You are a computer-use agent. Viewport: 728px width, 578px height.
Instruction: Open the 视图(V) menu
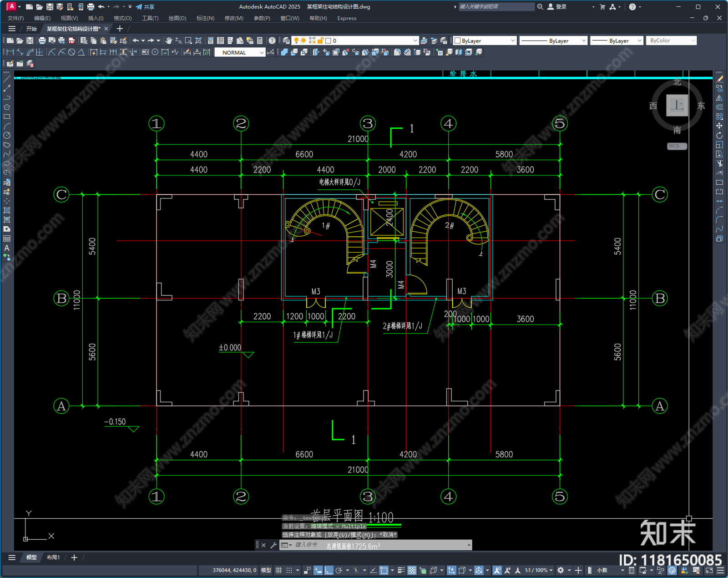(69, 18)
